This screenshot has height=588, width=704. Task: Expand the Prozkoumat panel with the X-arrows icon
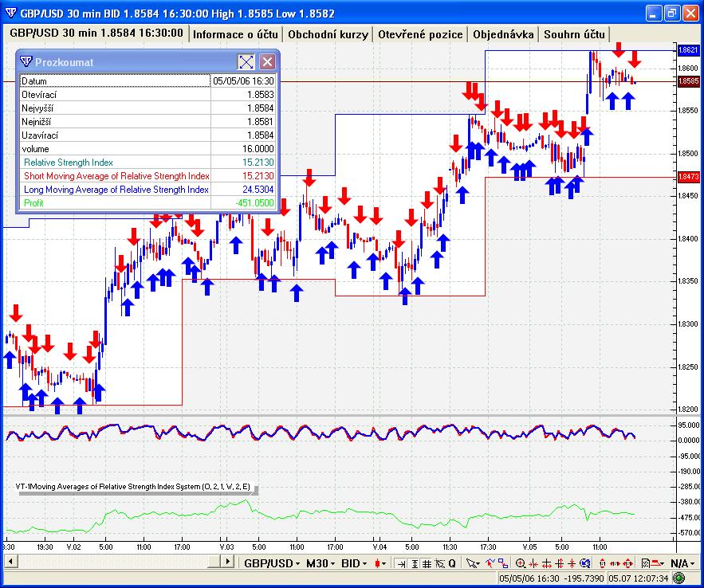[246, 62]
